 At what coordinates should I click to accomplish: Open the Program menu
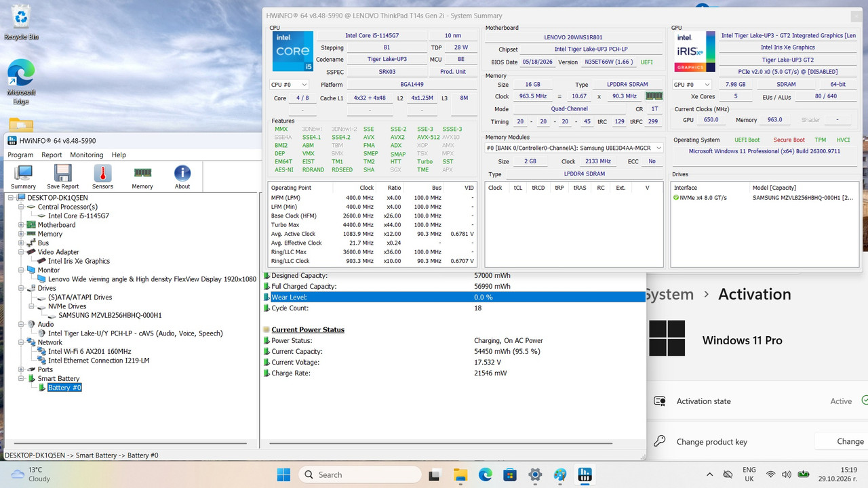pos(20,155)
